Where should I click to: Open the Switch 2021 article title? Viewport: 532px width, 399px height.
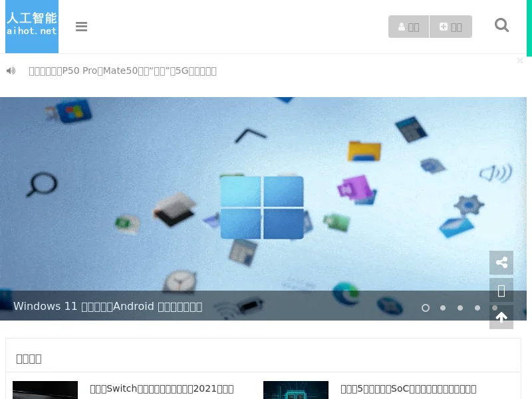point(162,389)
